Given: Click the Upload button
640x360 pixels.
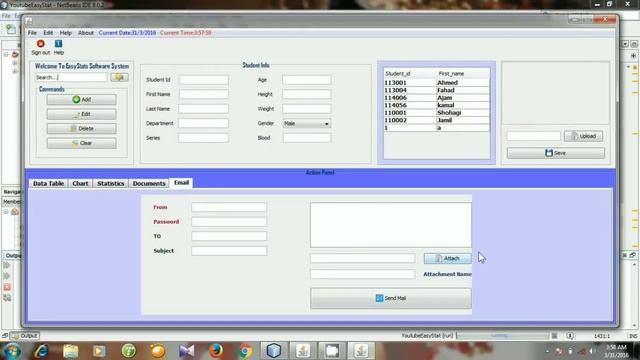Looking at the screenshot, I should [x=583, y=136].
